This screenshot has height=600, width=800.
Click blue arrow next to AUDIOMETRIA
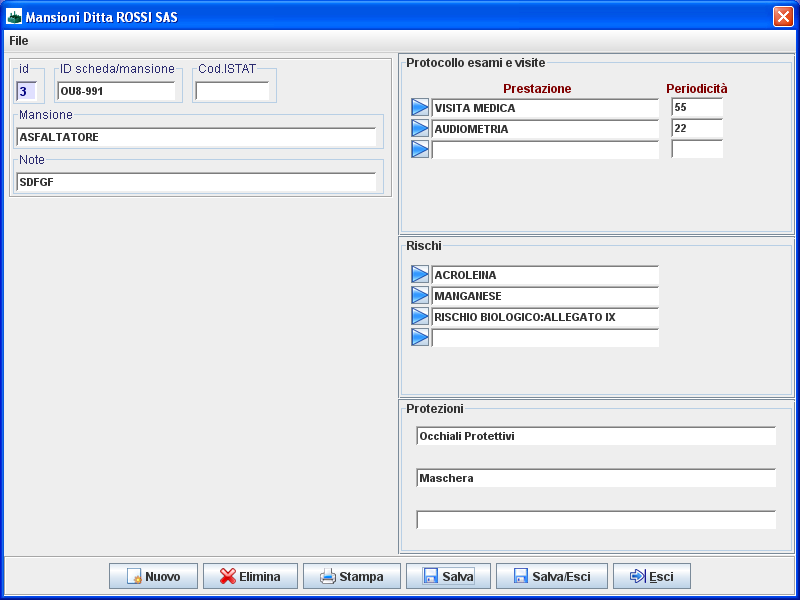coord(420,129)
